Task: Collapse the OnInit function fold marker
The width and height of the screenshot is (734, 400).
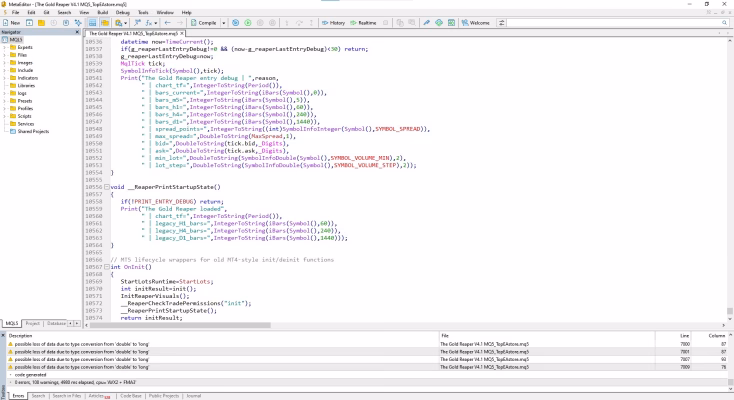Action: pos(107,267)
